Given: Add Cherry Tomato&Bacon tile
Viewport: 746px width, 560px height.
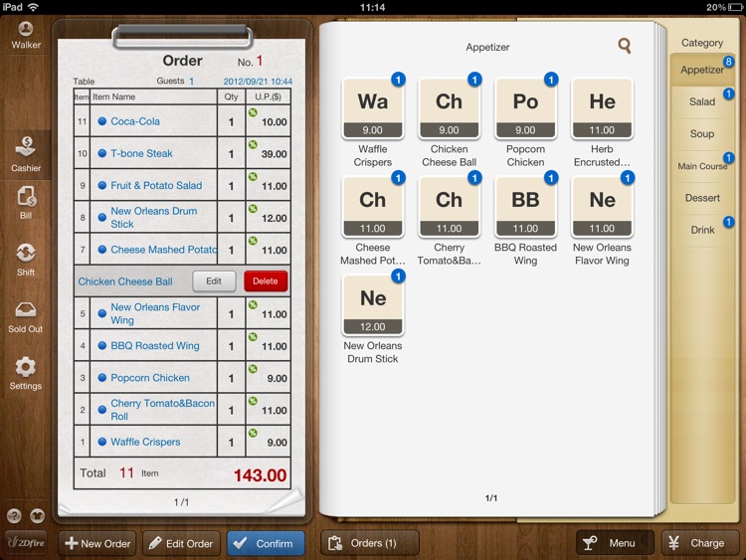Looking at the screenshot, I should pos(450,207).
